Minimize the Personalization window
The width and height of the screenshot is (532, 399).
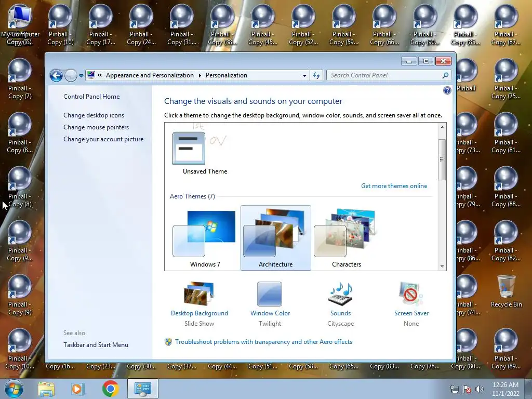[x=409, y=61]
